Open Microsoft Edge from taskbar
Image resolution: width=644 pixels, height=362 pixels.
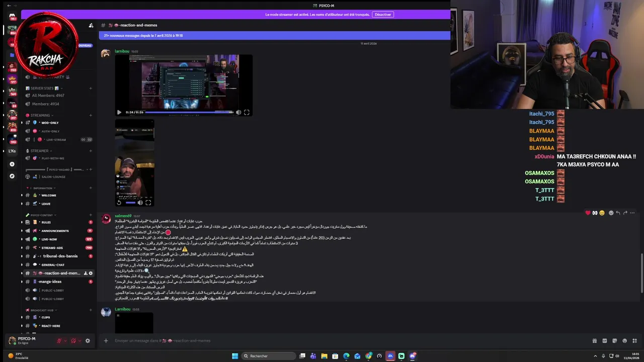pyautogui.click(x=346, y=356)
